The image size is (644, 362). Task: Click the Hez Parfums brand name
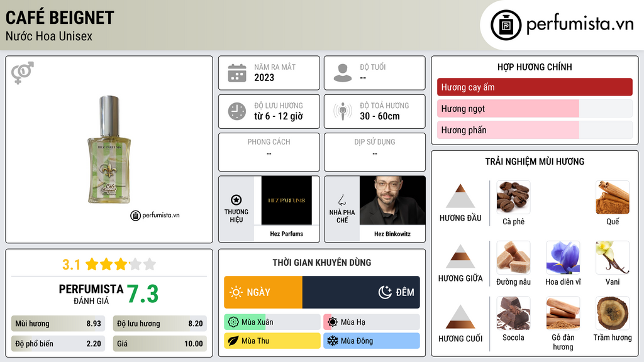point(286,234)
